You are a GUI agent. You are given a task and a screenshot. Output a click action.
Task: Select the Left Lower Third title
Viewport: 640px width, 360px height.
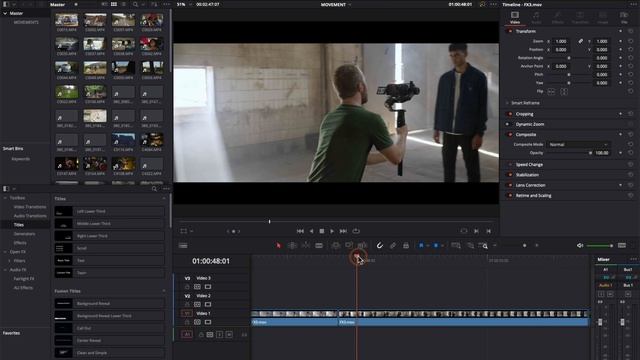109,211
